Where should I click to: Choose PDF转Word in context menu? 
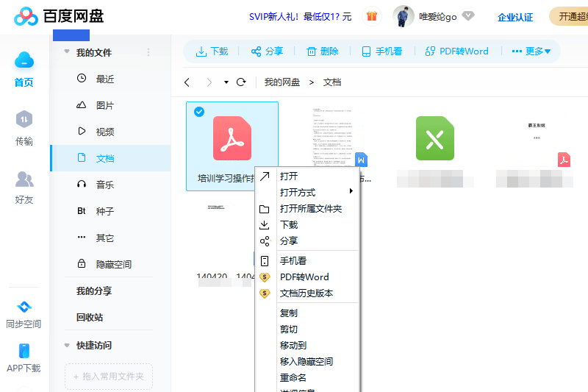[306, 277]
